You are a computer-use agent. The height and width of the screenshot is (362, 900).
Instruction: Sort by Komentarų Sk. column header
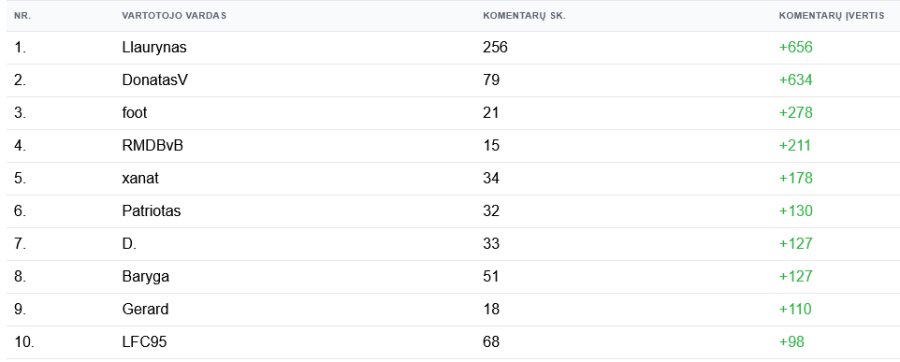(524, 15)
